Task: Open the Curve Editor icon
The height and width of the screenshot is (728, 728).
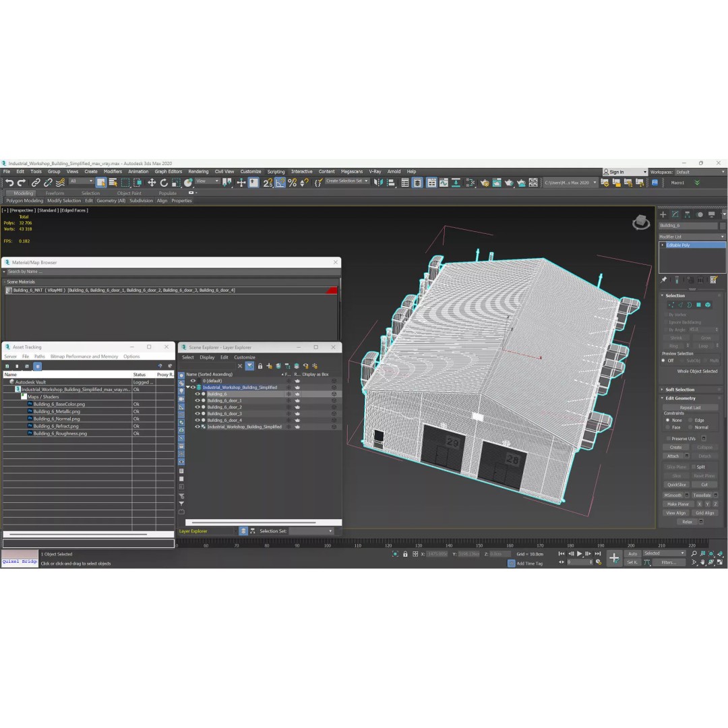Action: (444, 183)
